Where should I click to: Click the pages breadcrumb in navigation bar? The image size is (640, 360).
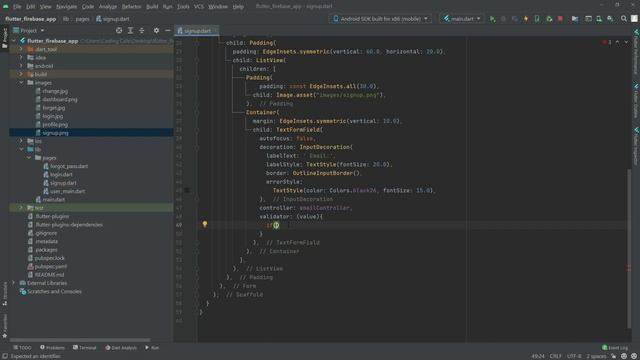[x=82, y=19]
